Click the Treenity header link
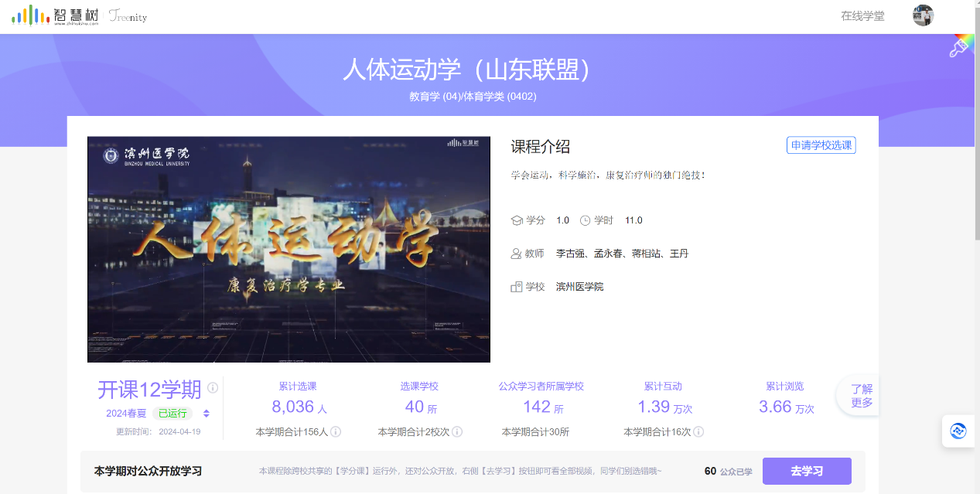 point(128,17)
